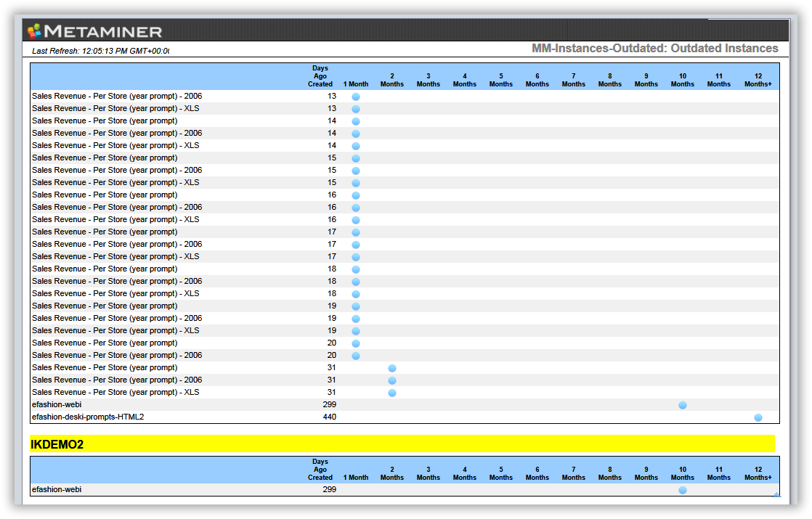812x519 pixels.
Task: Click the Metaminer colored logo icon
Action: (35, 31)
